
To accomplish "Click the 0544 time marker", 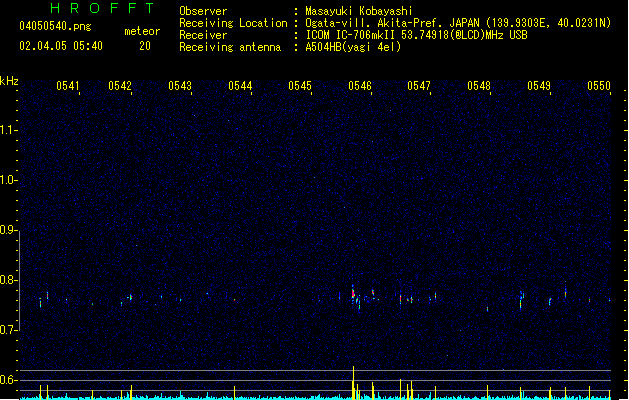I will (x=240, y=86).
